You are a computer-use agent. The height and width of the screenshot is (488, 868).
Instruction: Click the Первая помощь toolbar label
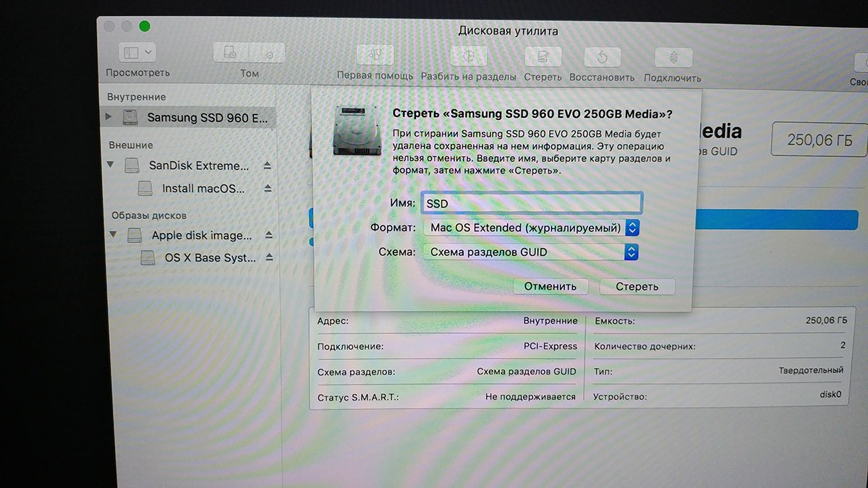375,76
